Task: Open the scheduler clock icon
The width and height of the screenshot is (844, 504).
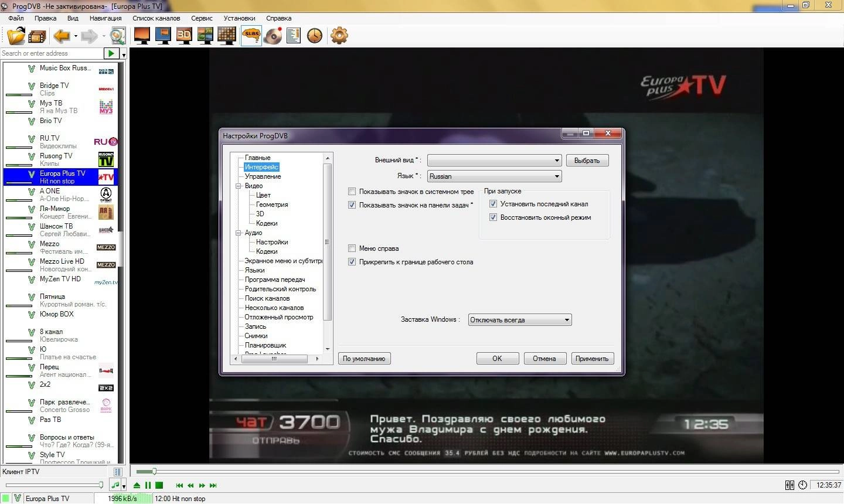Action: (315, 36)
